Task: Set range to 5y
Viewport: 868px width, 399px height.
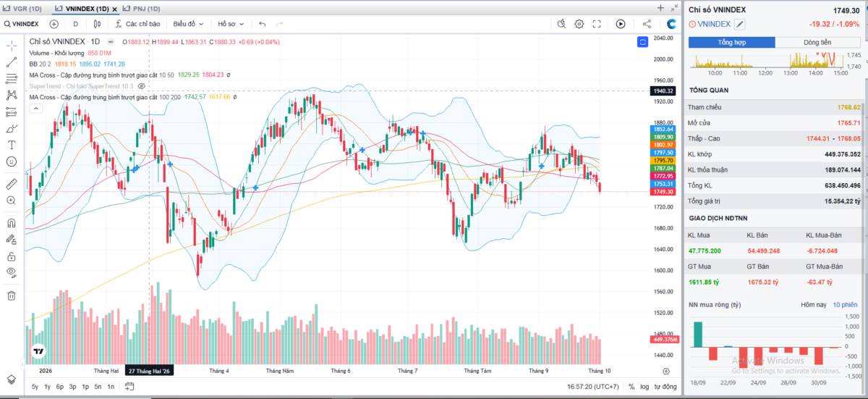Action: [35, 387]
